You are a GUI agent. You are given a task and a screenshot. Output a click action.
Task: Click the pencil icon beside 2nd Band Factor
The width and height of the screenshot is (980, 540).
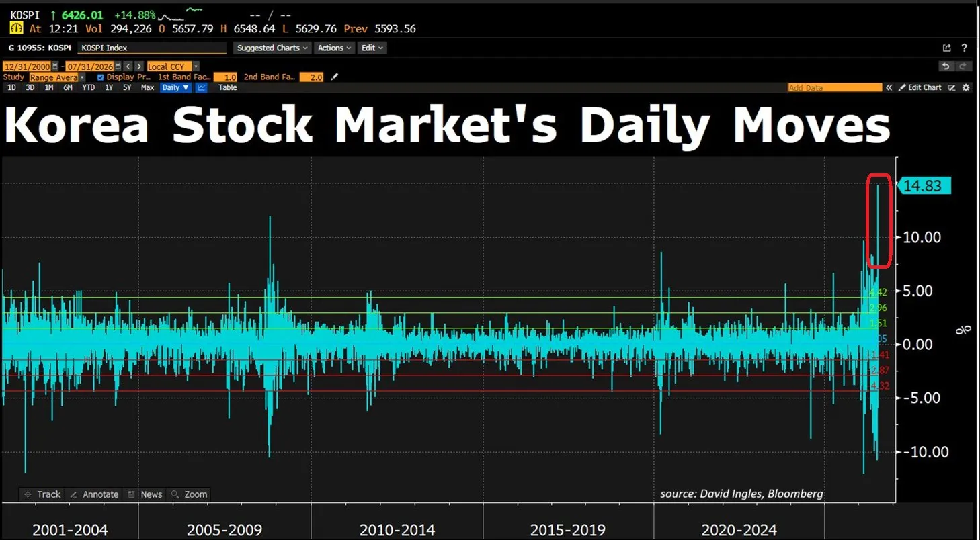click(x=335, y=77)
